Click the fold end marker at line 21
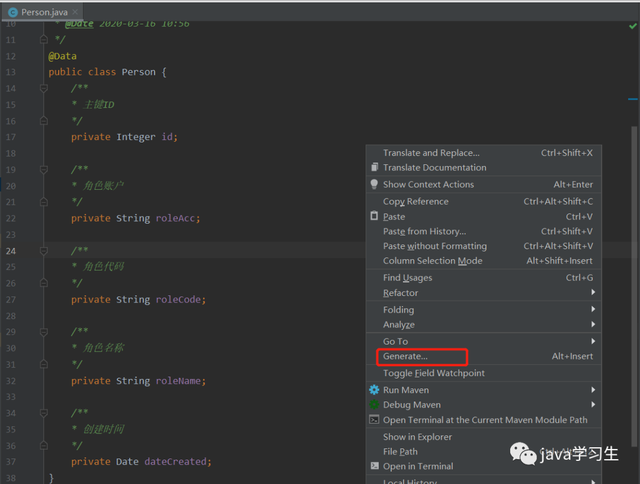The width and height of the screenshot is (640, 484). click(x=44, y=202)
